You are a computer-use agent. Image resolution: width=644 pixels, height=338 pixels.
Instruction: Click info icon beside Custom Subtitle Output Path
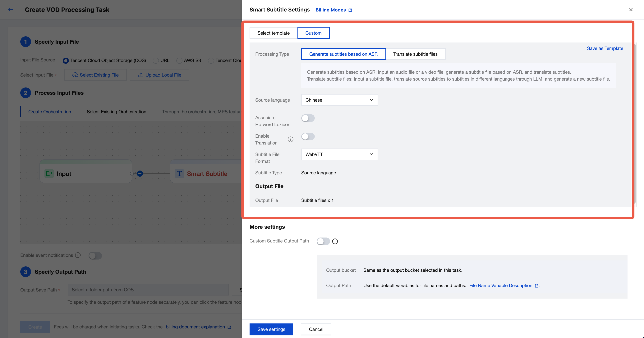[x=335, y=241]
